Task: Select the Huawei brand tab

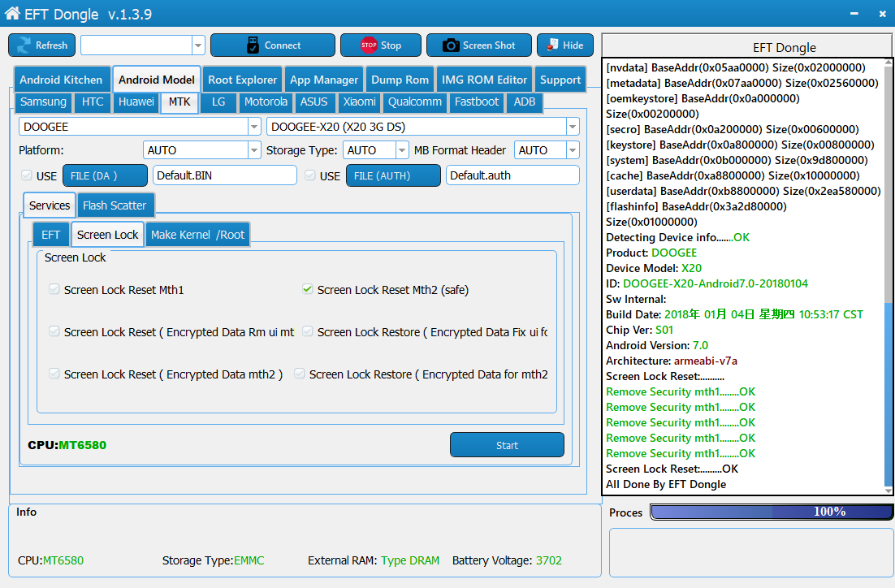Action: (136, 102)
